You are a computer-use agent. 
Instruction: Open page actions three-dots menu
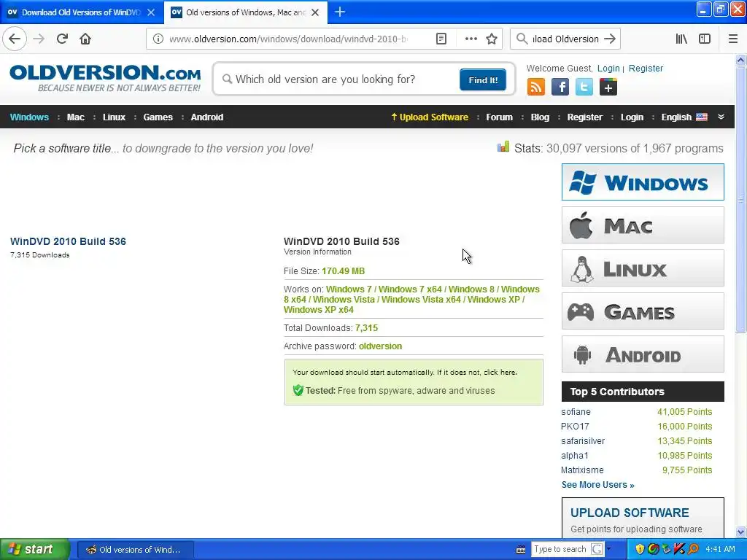[471, 39]
